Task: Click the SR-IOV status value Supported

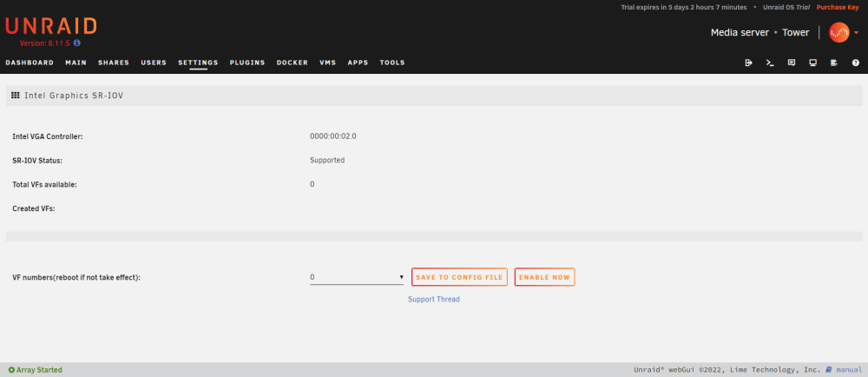Action: pyautogui.click(x=327, y=161)
